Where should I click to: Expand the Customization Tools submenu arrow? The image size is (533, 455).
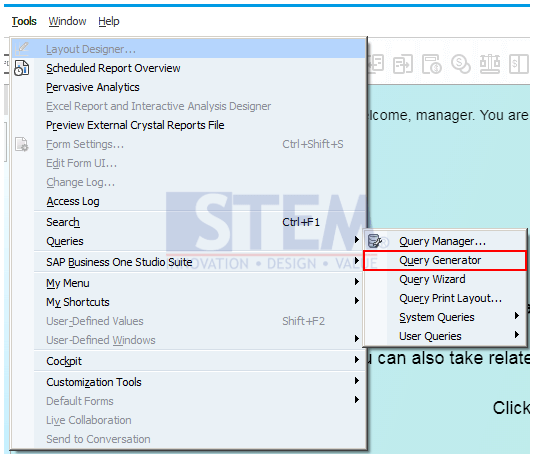coord(357,381)
